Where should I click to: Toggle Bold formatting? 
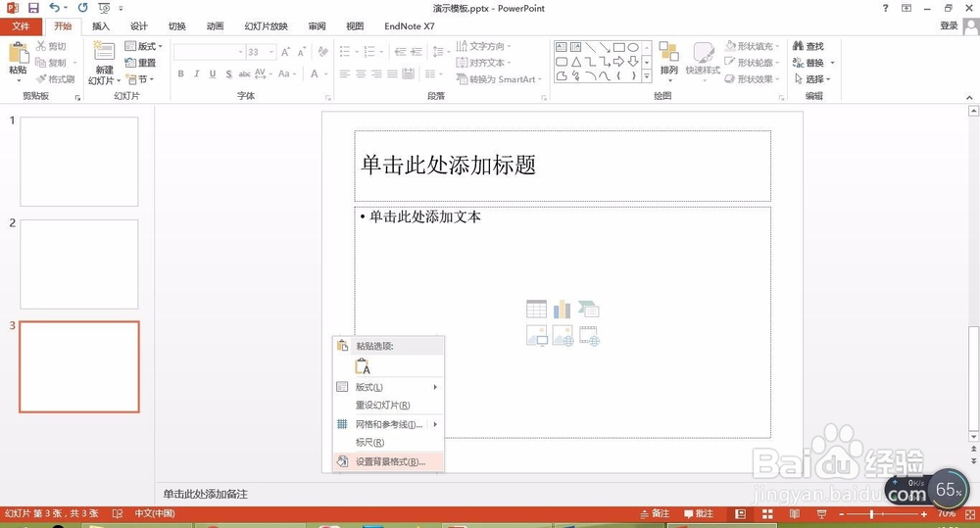180,73
